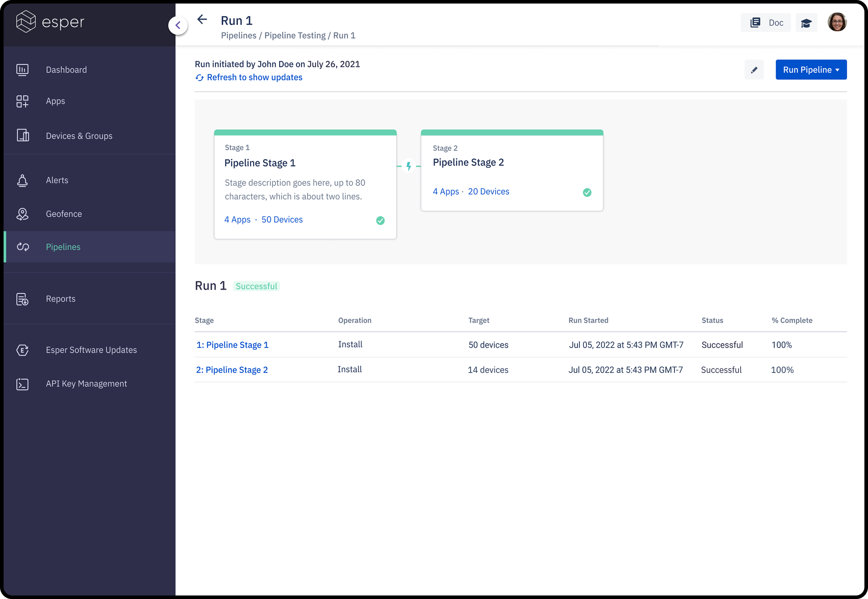Open Geofence from the sidebar
Screen dimensions: 868x599
(x=64, y=214)
